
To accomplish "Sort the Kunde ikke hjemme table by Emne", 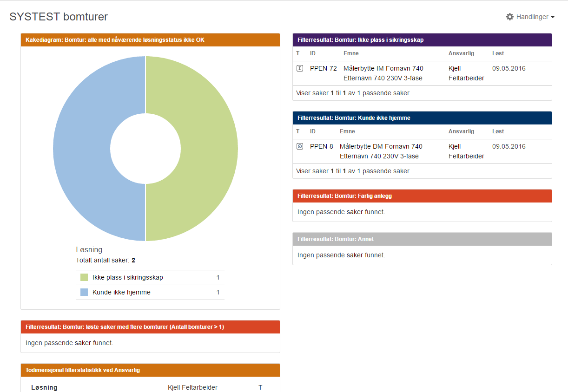I will [x=347, y=131].
